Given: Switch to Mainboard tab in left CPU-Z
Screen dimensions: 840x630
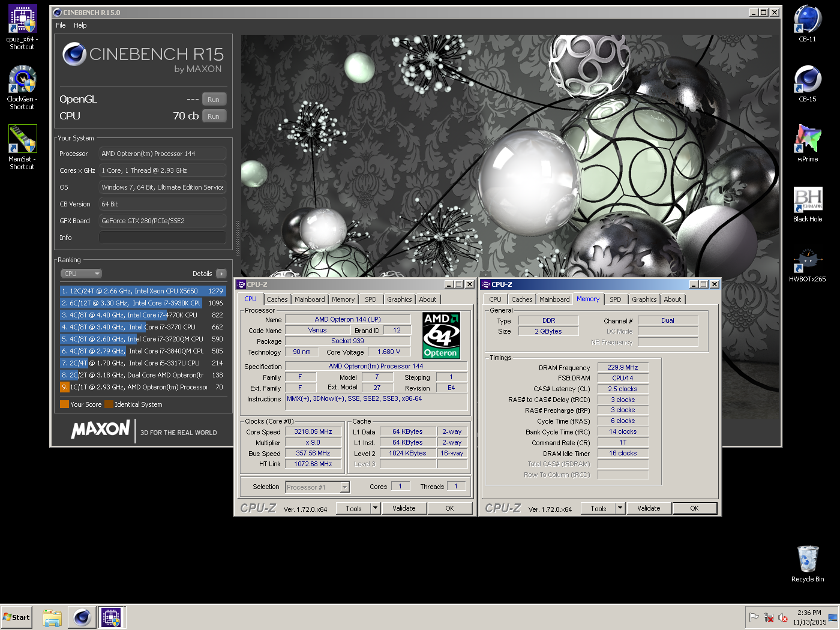Looking at the screenshot, I should click(310, 299).
